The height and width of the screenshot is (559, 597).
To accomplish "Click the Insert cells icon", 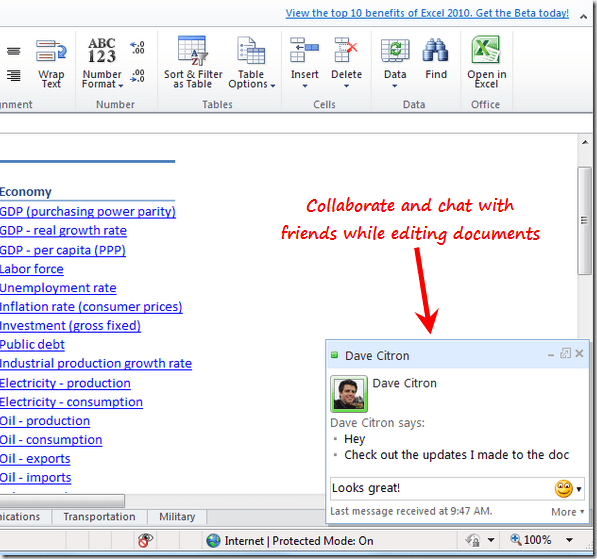I will pos(304,50).
